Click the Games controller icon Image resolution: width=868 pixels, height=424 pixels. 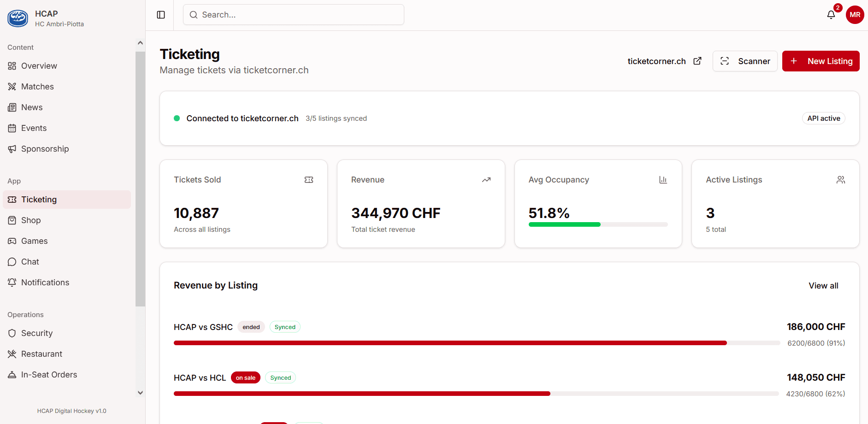12,241
